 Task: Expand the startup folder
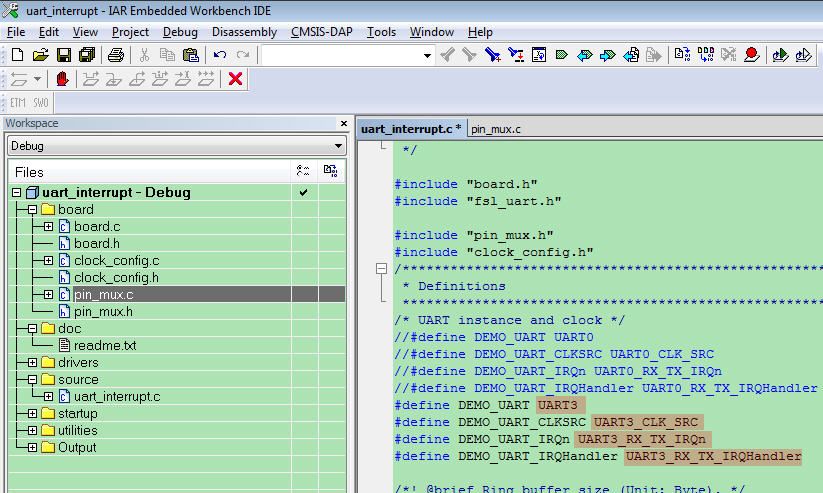[33, 414]
